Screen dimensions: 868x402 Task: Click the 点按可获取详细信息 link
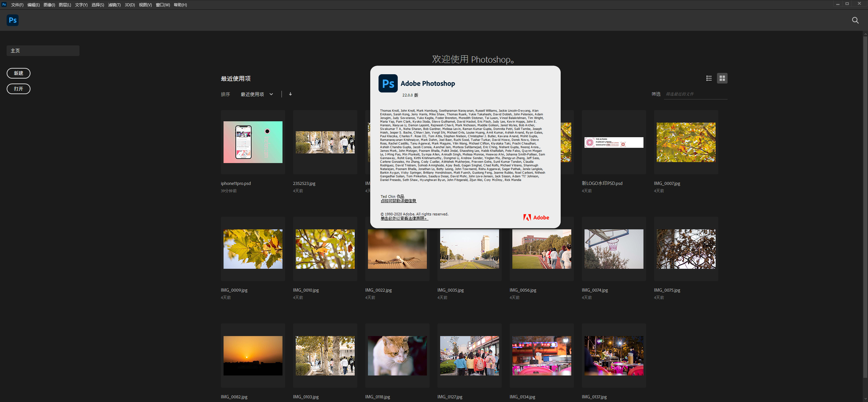coord(398,201)
